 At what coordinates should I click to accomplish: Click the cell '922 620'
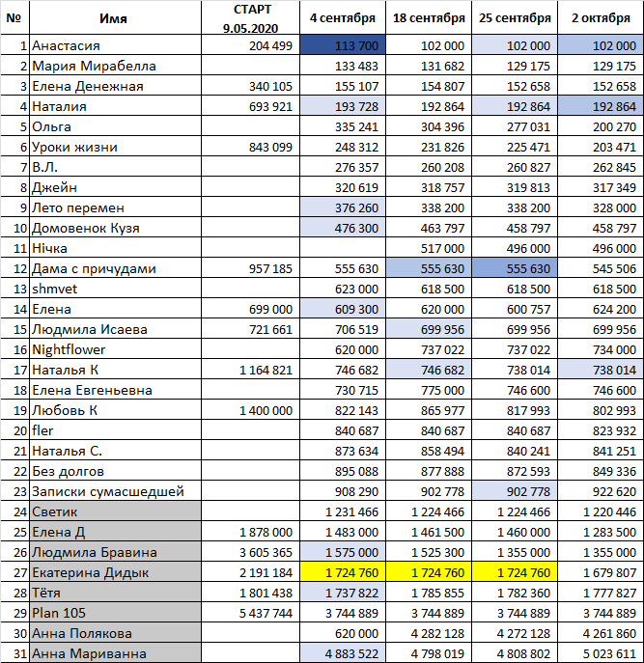point(601,491)
